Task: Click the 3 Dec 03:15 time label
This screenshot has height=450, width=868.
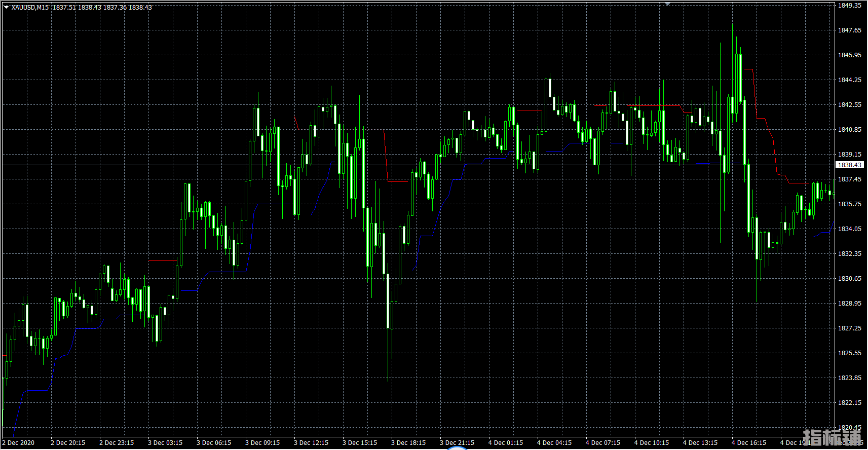Action: (165, 443)
